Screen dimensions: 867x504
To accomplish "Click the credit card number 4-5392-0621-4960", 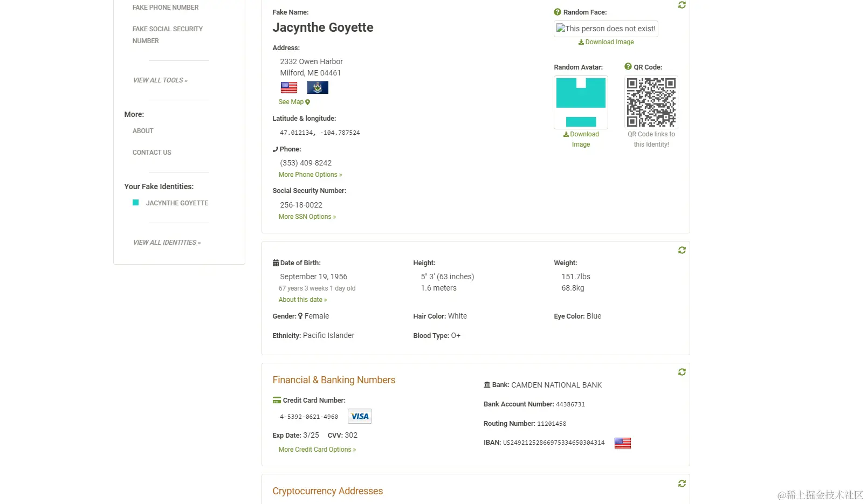I will tap(309, 417).
